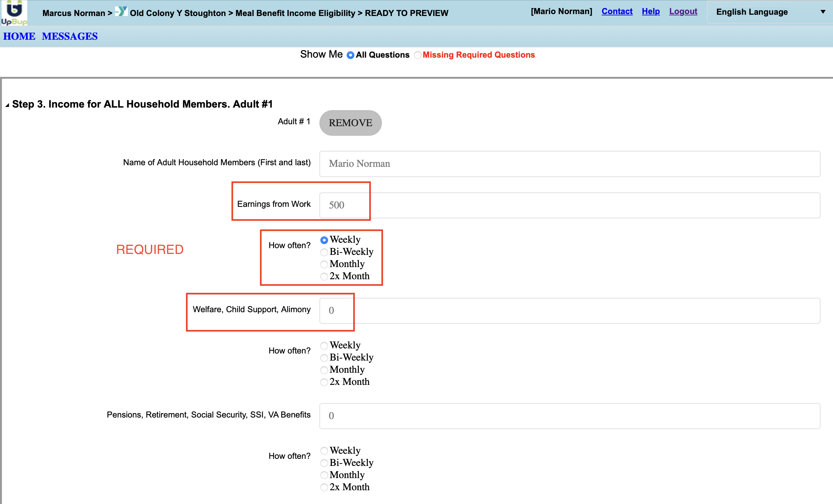Screen dimensions: 833x504
Task: Open the Help link
Action: tap(650, 12)
